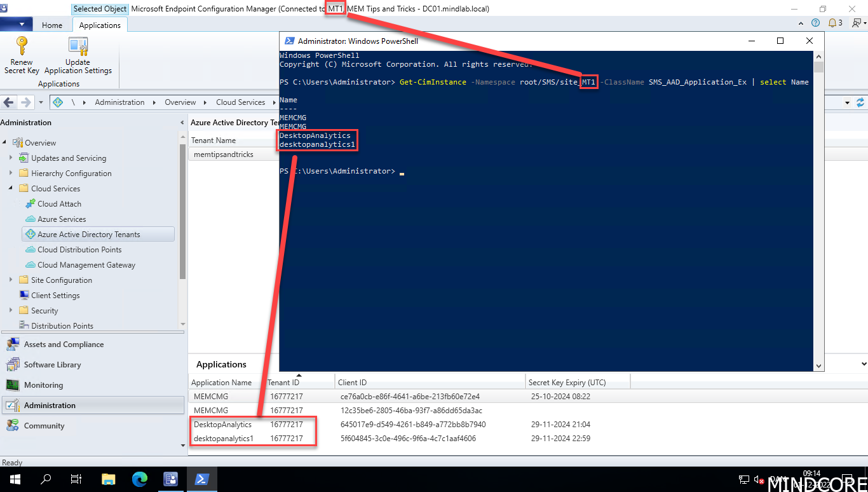Image resolution: width=868 pixels, height=492 pixels.
Task: Click the Software Library workspace icon
Action: (x=12, y=365)
